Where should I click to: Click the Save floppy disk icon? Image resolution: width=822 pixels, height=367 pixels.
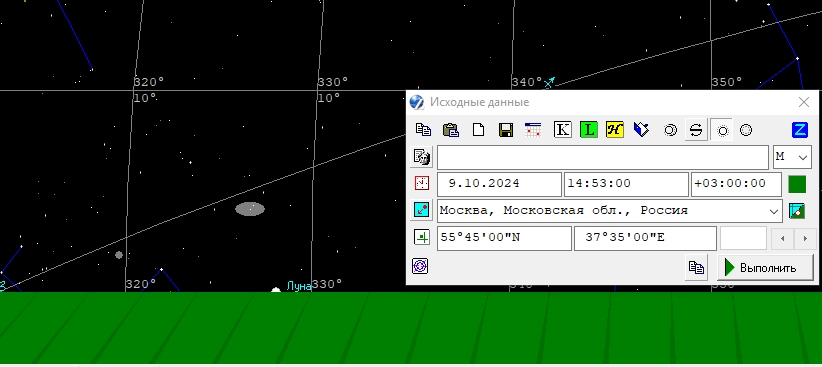point(506,129)
